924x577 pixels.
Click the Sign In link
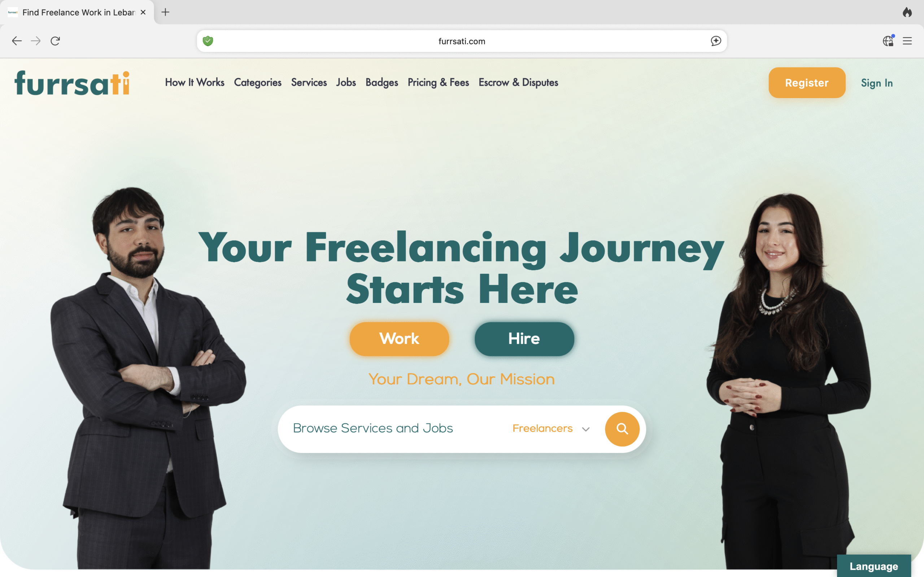point(877,83)
